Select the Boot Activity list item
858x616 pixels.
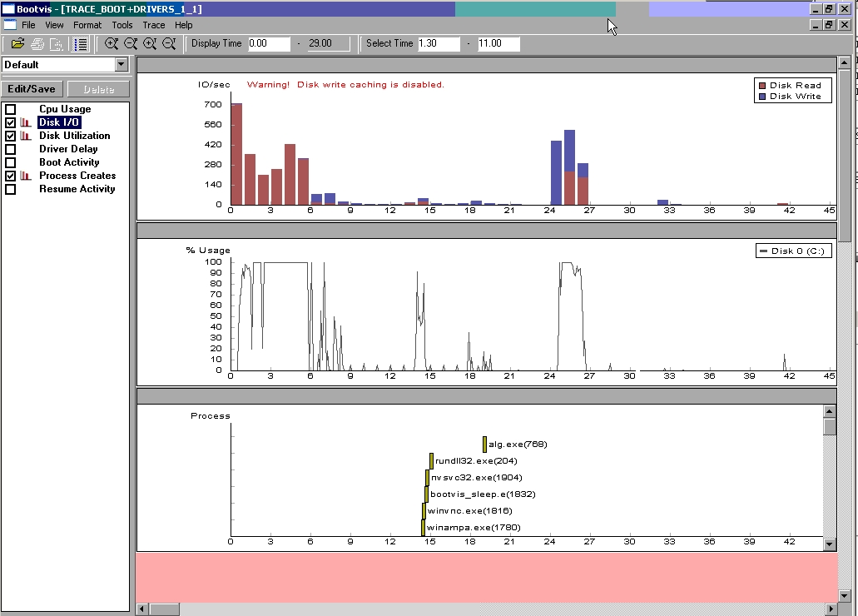click(69, 162)
